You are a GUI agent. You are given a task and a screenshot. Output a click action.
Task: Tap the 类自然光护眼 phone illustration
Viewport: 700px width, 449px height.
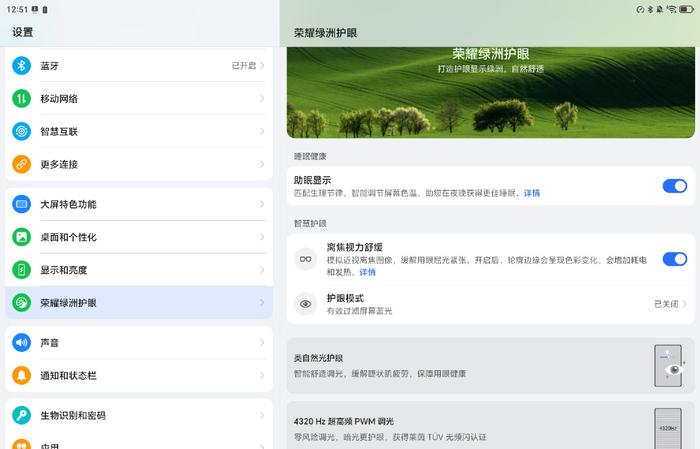pyautogui.click(x=669, y=366)
